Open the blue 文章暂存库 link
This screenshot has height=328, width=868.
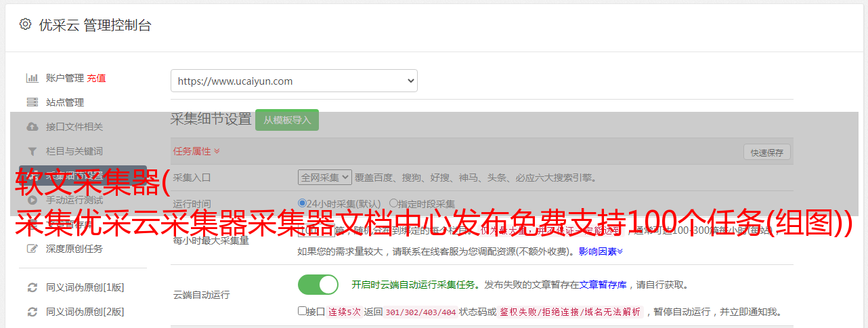point(603,285)
